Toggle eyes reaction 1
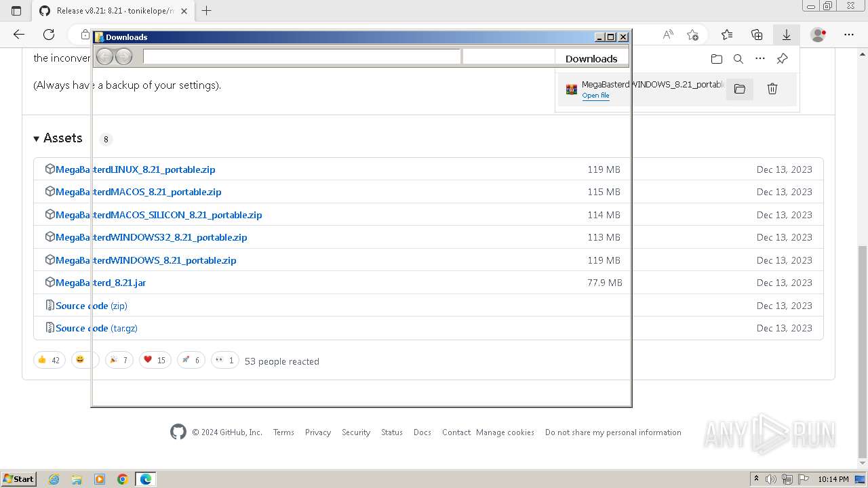 tap(225, 360)
